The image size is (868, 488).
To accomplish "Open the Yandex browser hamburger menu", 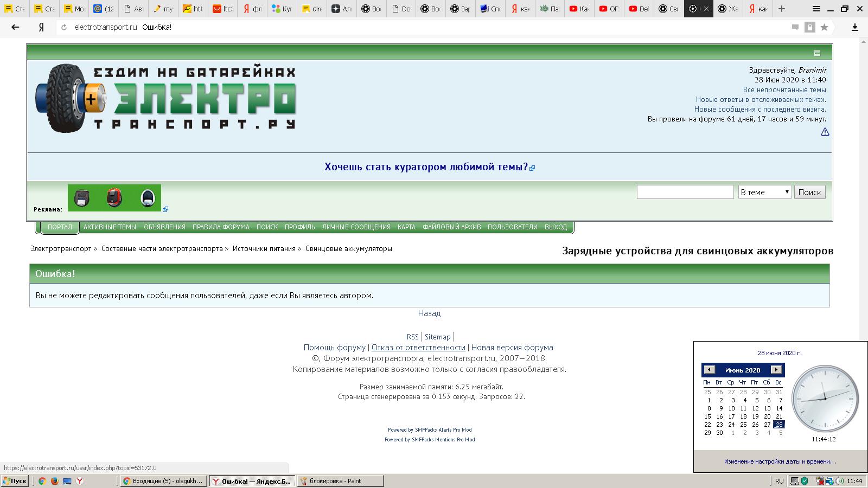I will tap(816, 9).
